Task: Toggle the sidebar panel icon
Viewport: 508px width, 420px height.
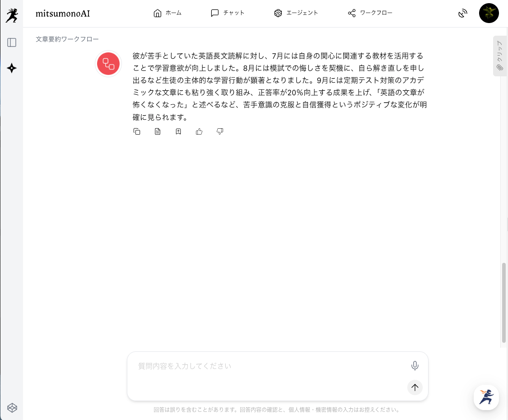Action: [12, 42]
